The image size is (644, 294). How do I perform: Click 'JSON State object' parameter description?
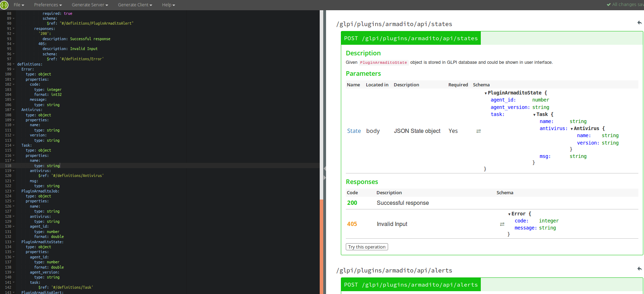[x=417, y=131]
